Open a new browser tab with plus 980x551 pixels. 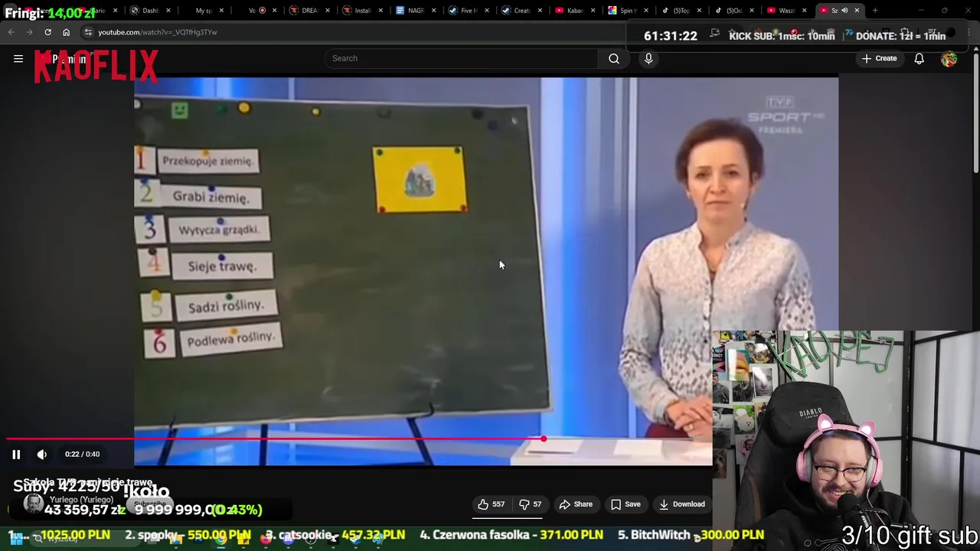(875, 11)
